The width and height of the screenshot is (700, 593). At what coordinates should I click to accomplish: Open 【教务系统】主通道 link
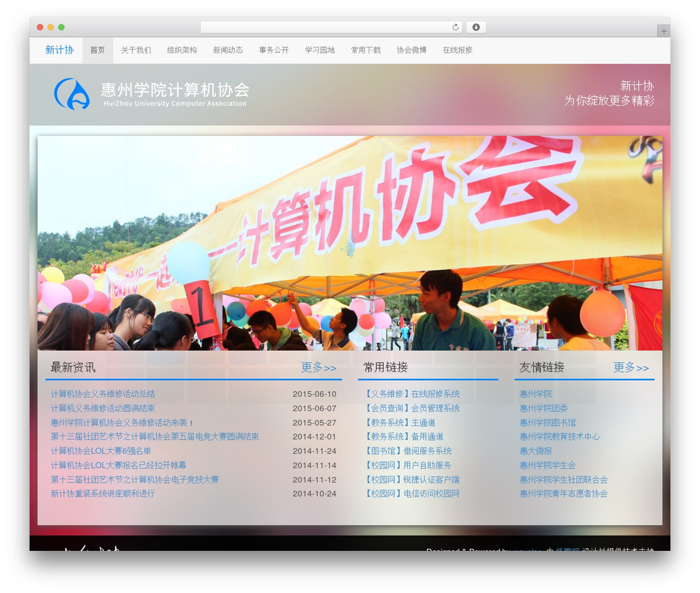pos(400,422)
